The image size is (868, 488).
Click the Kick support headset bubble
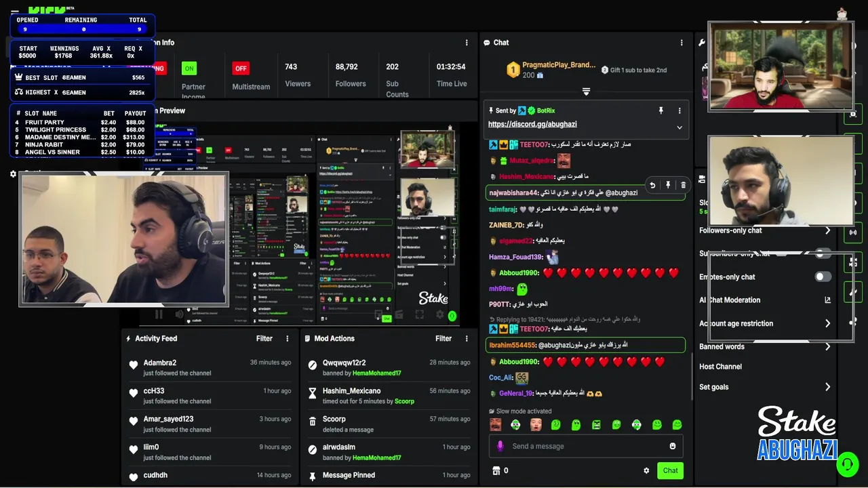tap(847, 464)
